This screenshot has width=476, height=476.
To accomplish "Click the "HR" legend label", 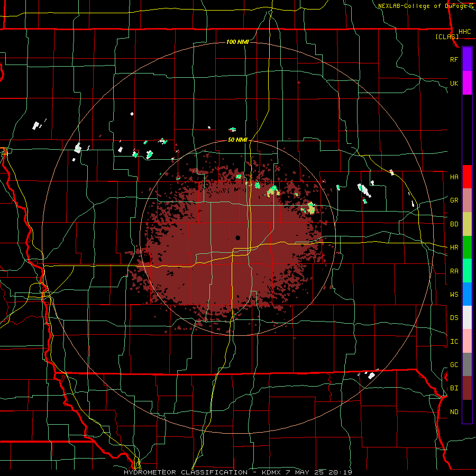I will pos(454,248).
